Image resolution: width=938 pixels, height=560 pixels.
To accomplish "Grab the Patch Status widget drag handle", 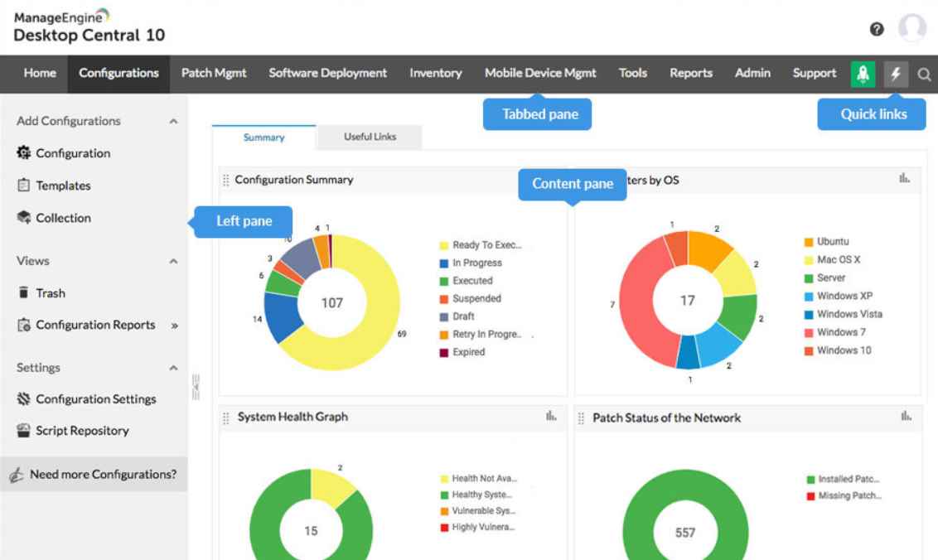I will click(581, 418).
